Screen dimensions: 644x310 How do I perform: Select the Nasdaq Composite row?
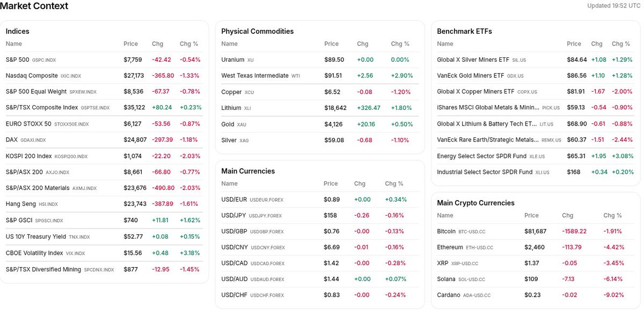pyautogui.click(x=104, y=76)
